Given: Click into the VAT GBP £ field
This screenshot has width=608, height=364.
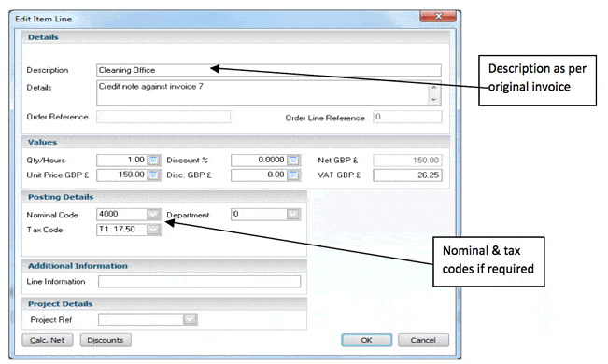Looking at the screenshot, I should [x=407, y=175].
